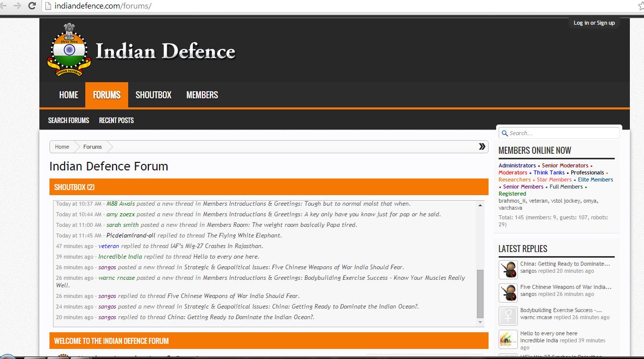Screen dimensions: 644x359
Task: Click the Researchers group link
Action: click(515, 179)
